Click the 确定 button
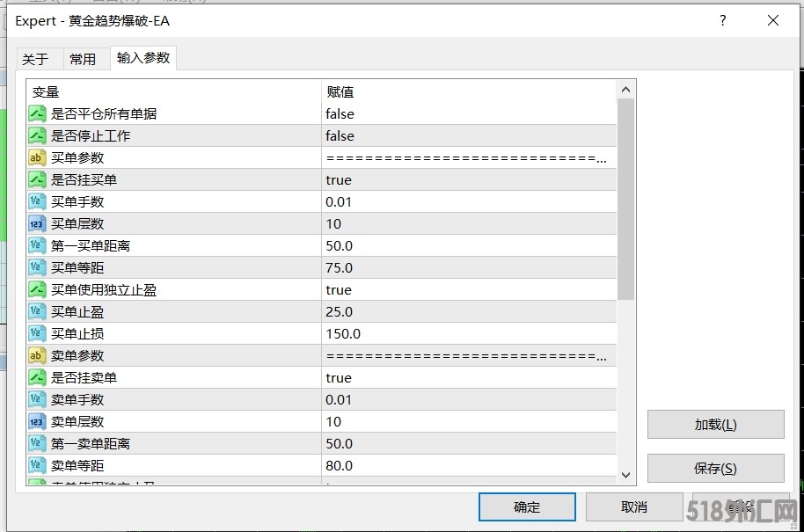The height and width of the screenshot is (532, 804). pyautogui.click(x=527, y=506)
